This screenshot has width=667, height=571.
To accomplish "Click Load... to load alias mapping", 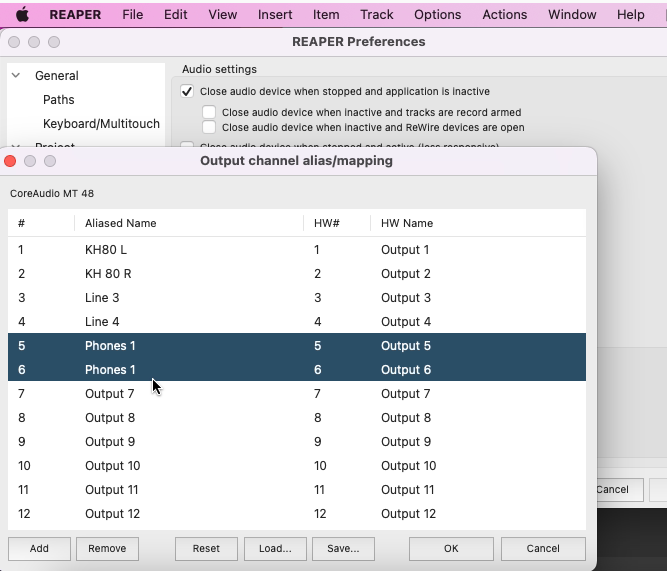I will coord(275,548).
